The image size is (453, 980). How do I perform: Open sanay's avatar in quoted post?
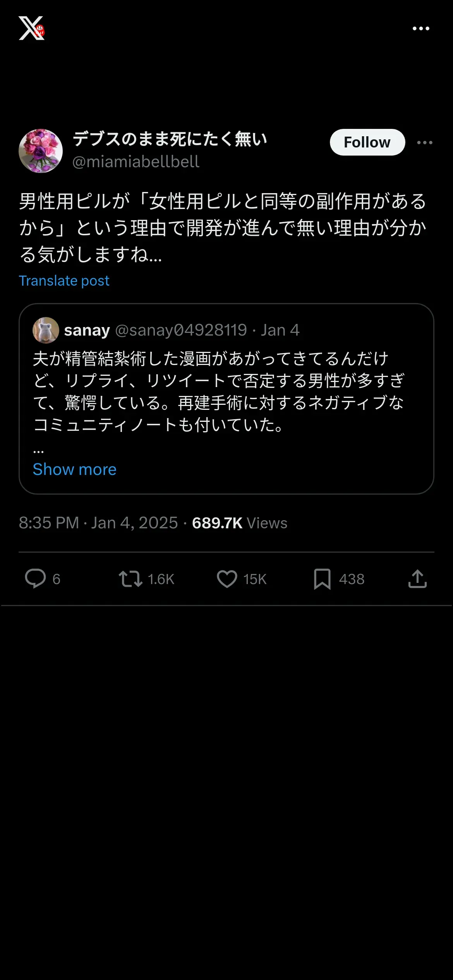(x=46, y=330)
